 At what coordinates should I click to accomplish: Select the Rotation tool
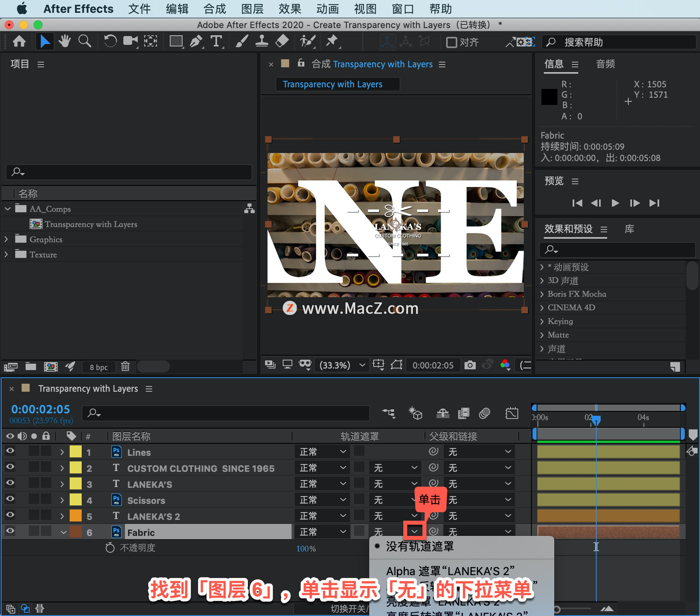(x=110, y=41)
